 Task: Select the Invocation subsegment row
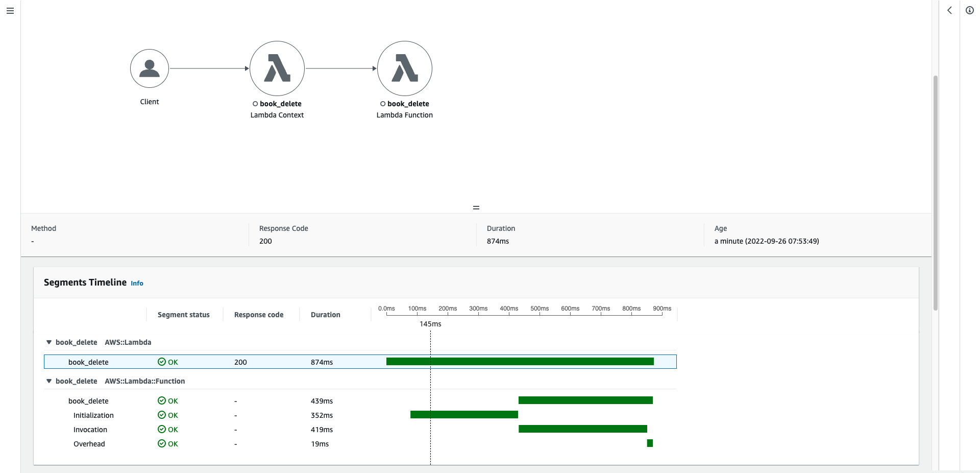(360, 430)
